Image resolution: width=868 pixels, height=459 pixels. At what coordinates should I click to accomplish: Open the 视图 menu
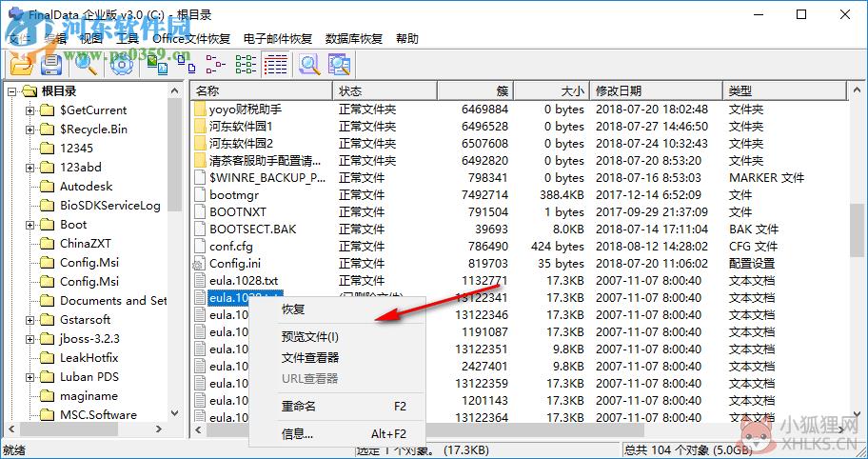click(91, 39)
